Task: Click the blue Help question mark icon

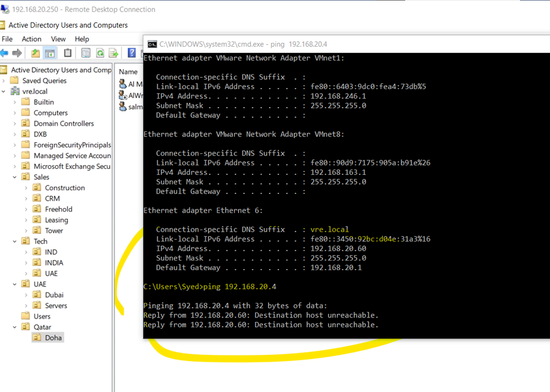Action: [x=131, y=53]
